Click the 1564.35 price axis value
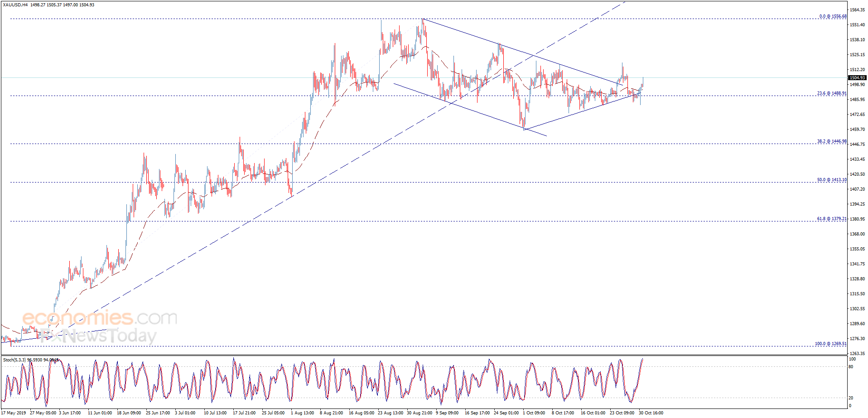The height and width of the screenshot is (418, 868). point(858,10)
